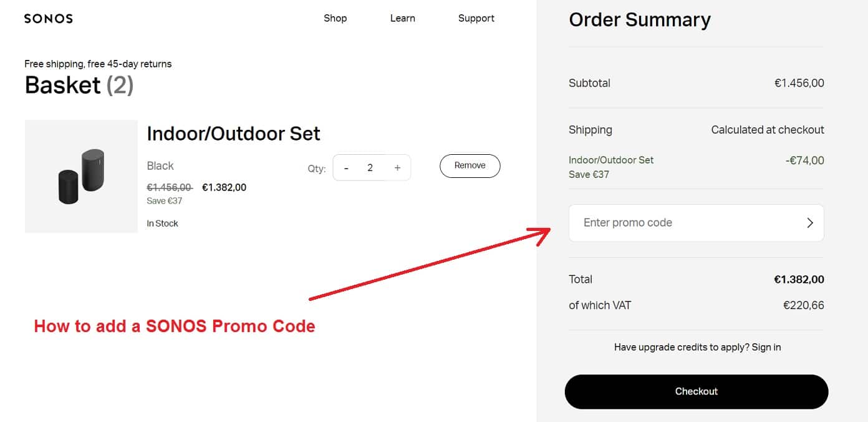This screenshot has width=868, height=422.
Task: Click the discounted price €1.382,00
Action: 224,187
